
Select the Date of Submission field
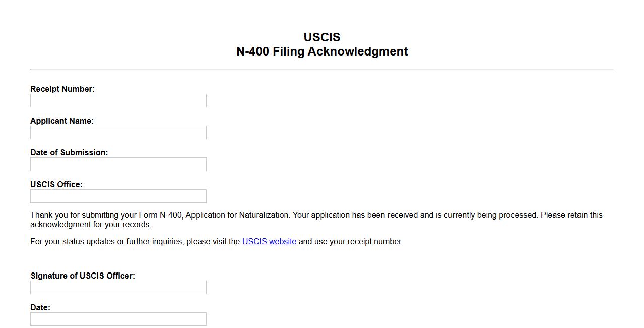click(x=118, y=165)
